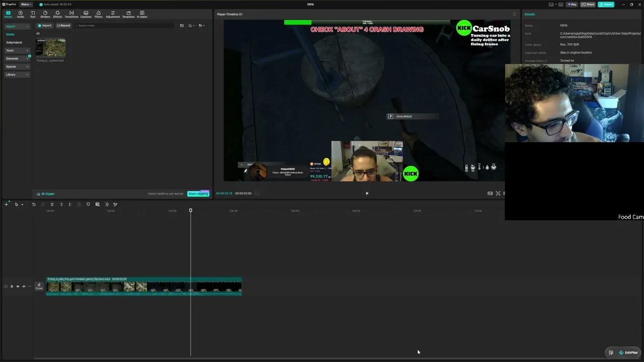Lock the main video track
The width and height of the screenshot is (644, 362).
click(12, 287)
